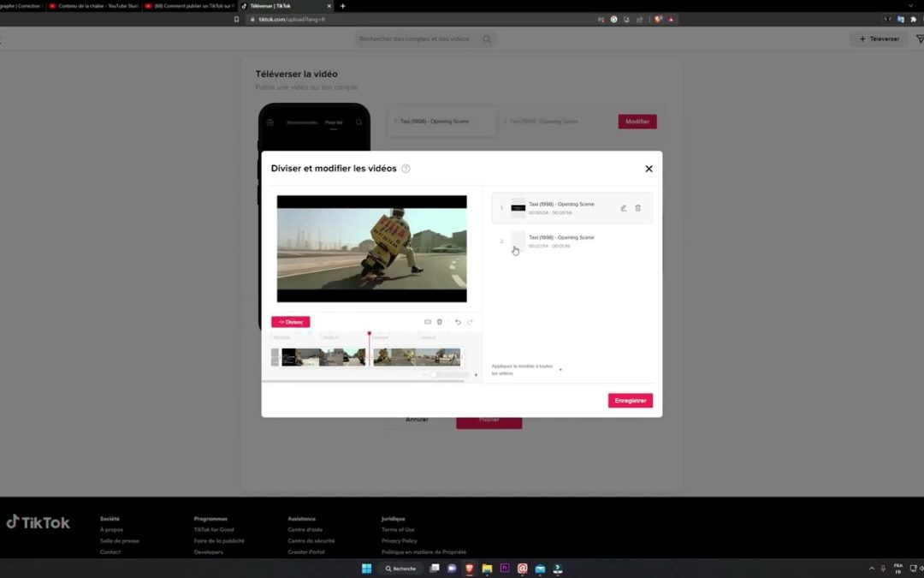Click the bookmark icon left of address bar
Image resolution: width=924 pixels, height=578 pixels.
236,20
